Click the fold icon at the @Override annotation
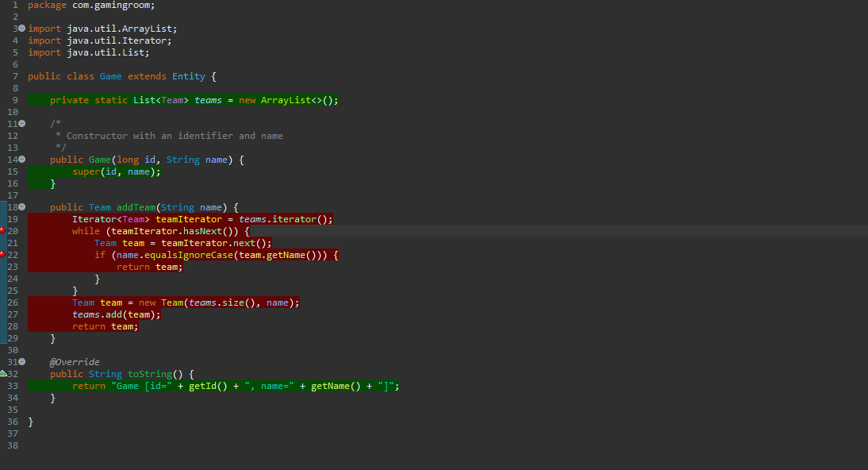This screenshot has height=470, width=868. 21,361
